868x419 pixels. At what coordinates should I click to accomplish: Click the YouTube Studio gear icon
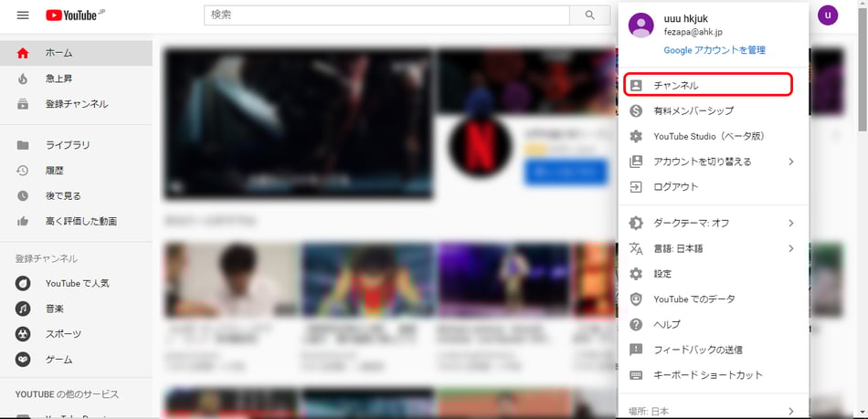pos(636,136)
